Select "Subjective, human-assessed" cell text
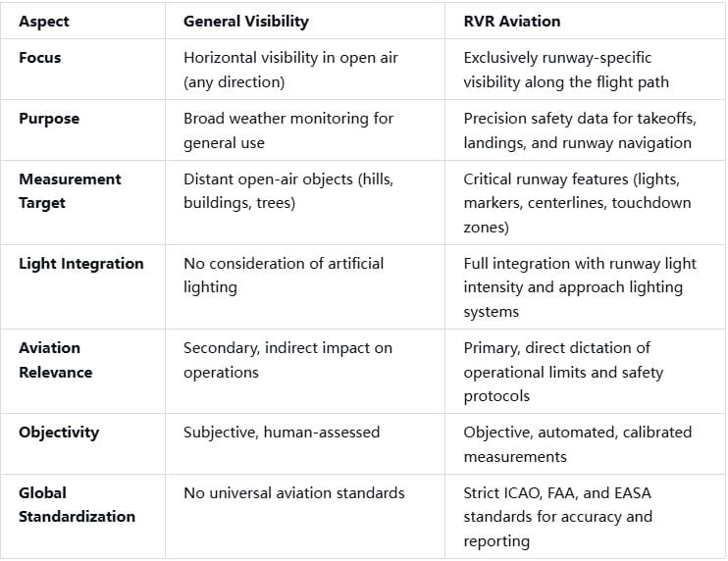The image size is (728, 561). (x=282, y=433)
